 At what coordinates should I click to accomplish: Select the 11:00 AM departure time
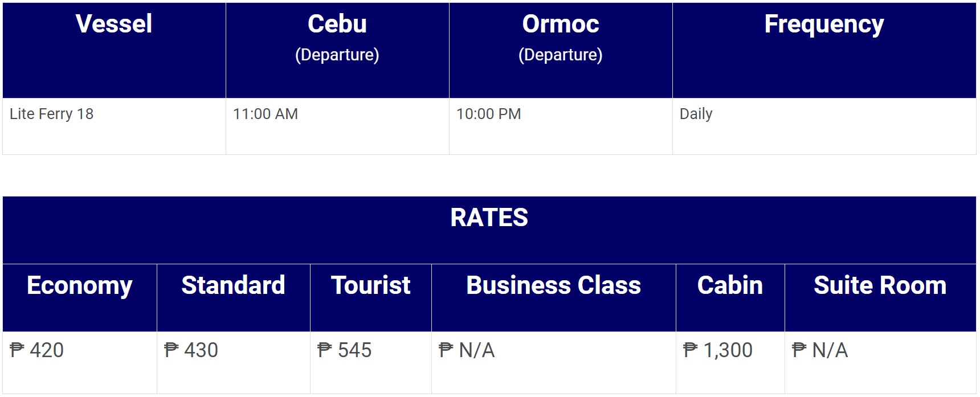coord(266,114)
